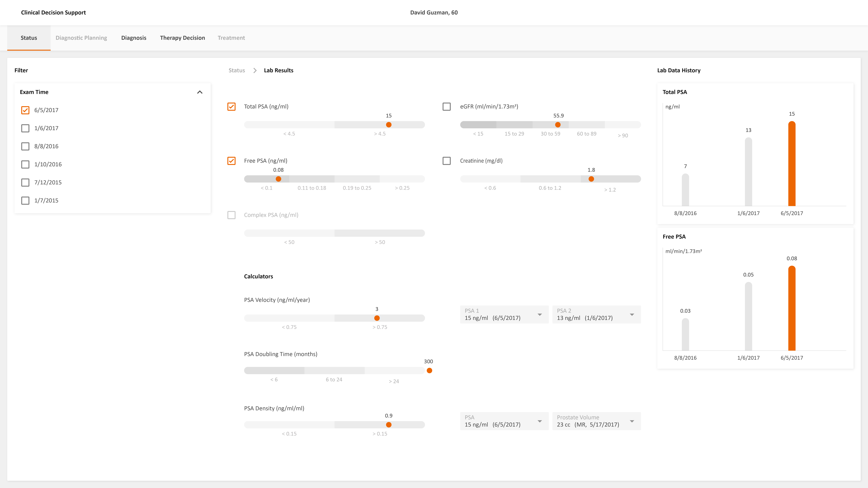The width and height of the screenshot is (868, 488).
Task: Click the Total PSA slider marker at 15
Action: pyautogui.click(x=389, y=125)
